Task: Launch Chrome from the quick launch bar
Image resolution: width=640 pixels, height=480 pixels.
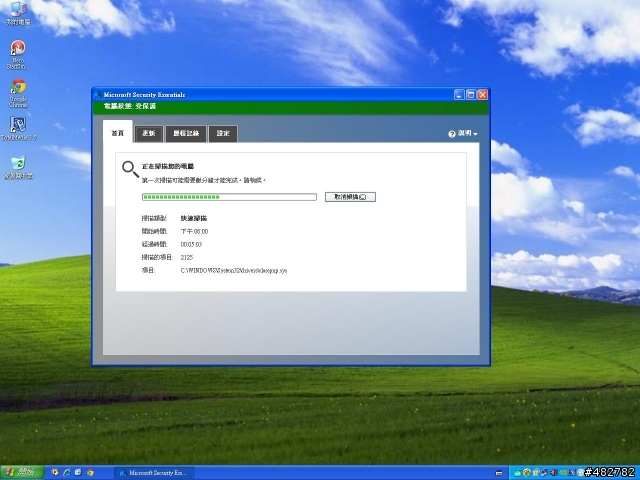Action: (x=90, y=472)
